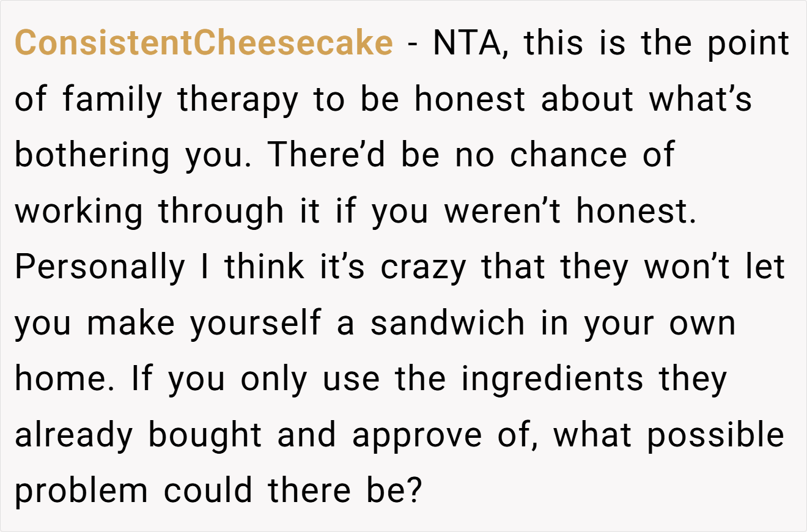Viewport: 807px width, 532px height.
Task: Click the word "There'd" in the comment text
Action: pos(327,155)
